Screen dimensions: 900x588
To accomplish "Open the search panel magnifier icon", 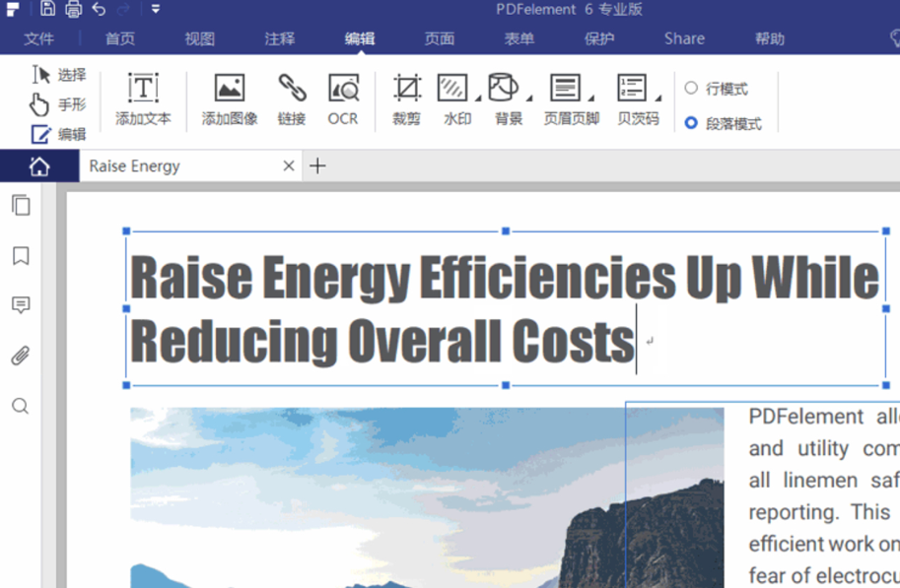I will (x=21, y=406).
